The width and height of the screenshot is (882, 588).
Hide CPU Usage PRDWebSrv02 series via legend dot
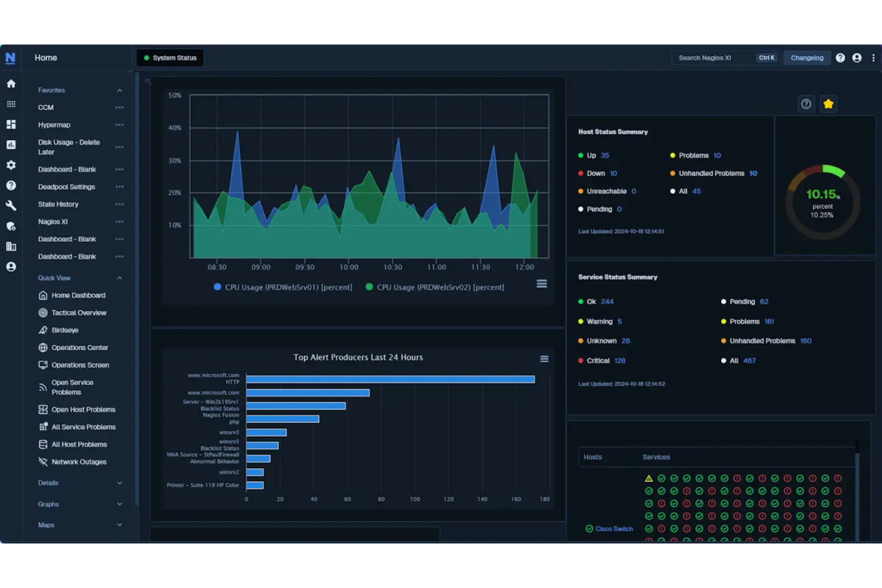coord(370,287)
